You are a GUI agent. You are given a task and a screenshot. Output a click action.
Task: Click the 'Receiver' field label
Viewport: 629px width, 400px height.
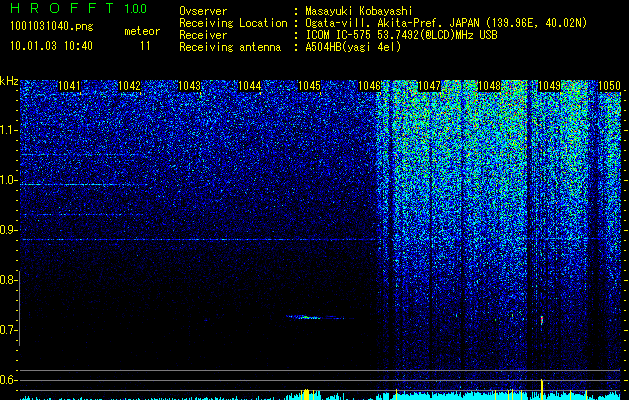point(203,35)
